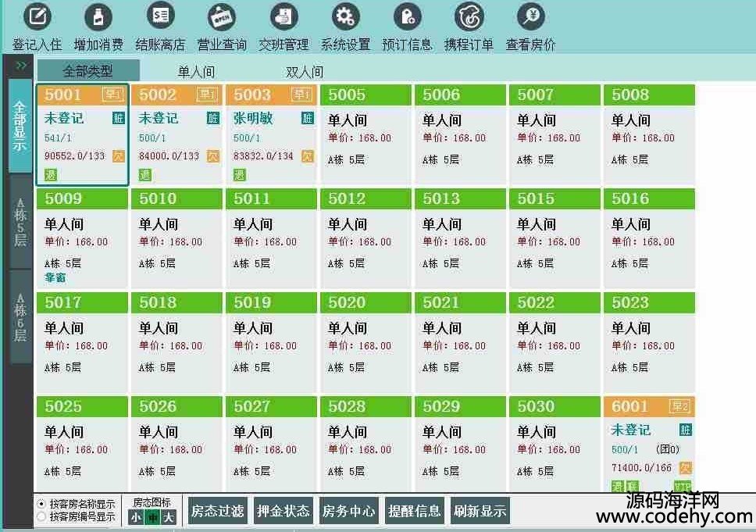Set room icon size to 中

(152, 517)
